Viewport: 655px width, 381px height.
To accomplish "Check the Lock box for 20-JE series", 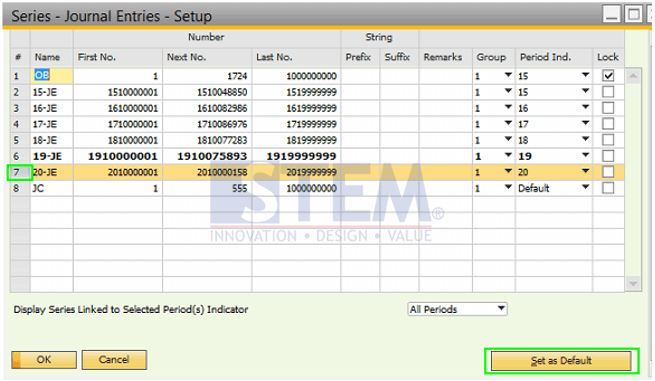I will [608, 172].
